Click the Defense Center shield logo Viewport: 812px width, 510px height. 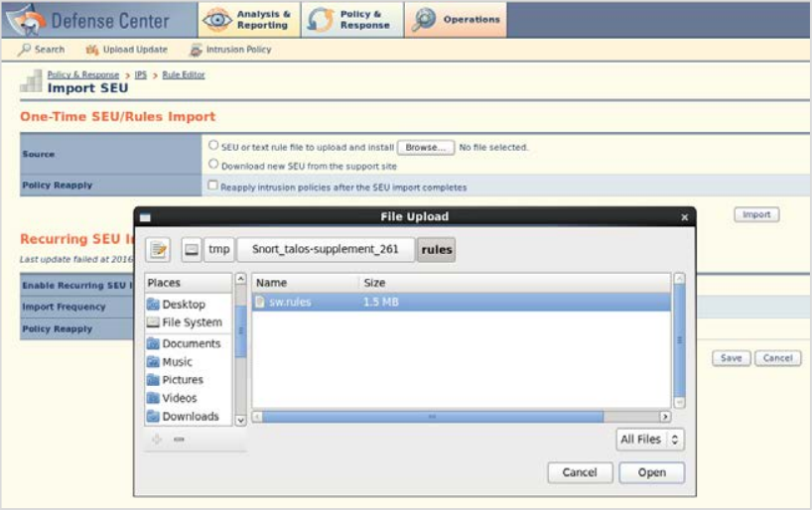26,20
